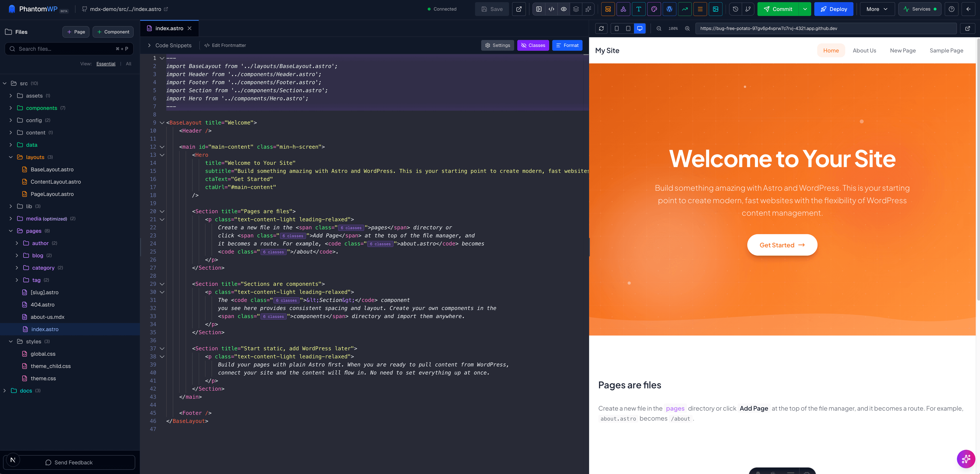This screenshot has height=474, width=980.
Task: Open the analytics trend panel
Action: (685, 9)
